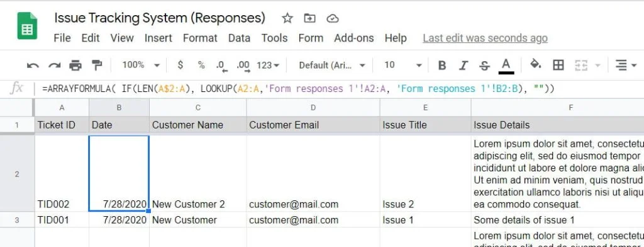Viewport: 644px width, 247px height.
Task: Open the Edit menu
Action: tap(91, 38)
